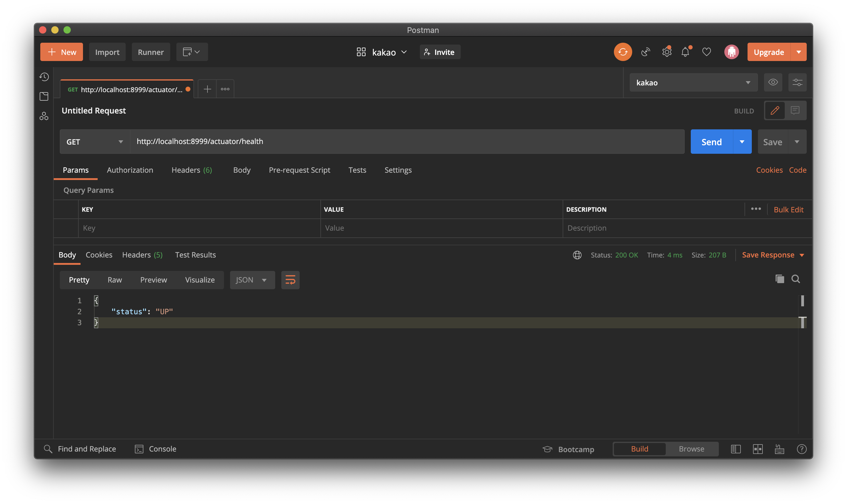This screenshot has width=847, height=504.
Task: Open the Code link
Action: click(x=797, y=170)
